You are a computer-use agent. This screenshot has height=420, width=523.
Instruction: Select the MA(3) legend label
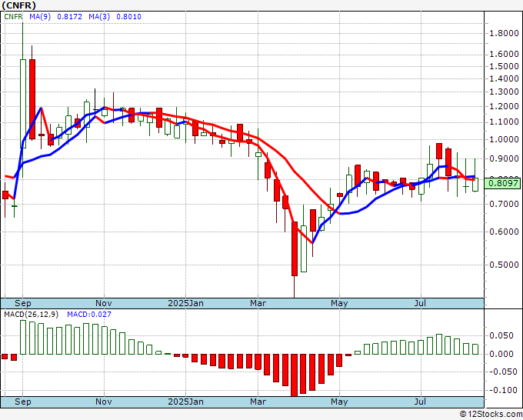click(99, 17)
